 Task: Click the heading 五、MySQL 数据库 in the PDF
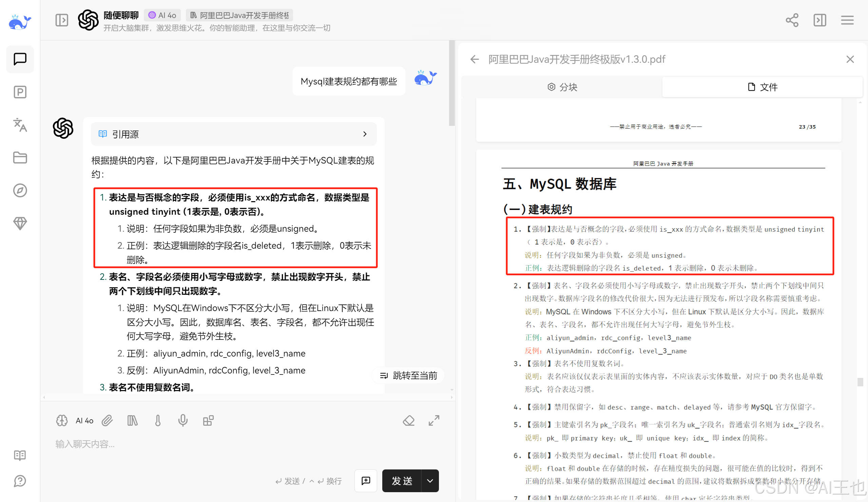click(x=559, y=184)
